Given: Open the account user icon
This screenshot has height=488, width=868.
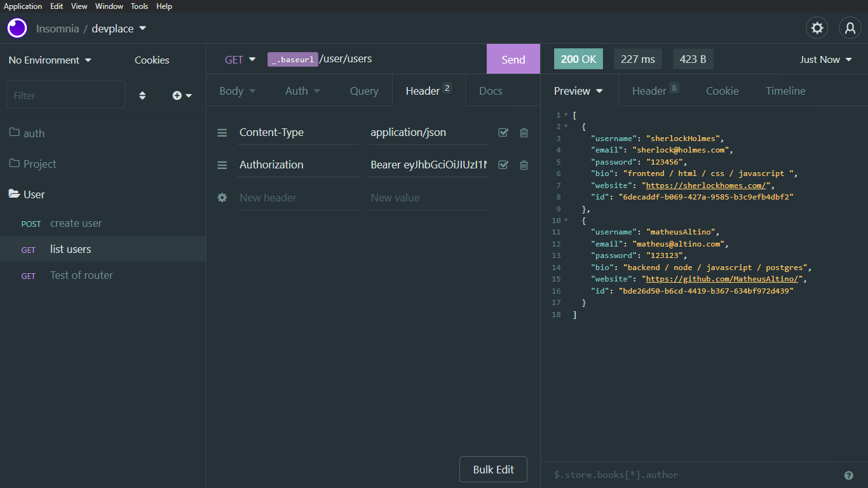Looking at the screenshot, I should click(x=850, y=28).
